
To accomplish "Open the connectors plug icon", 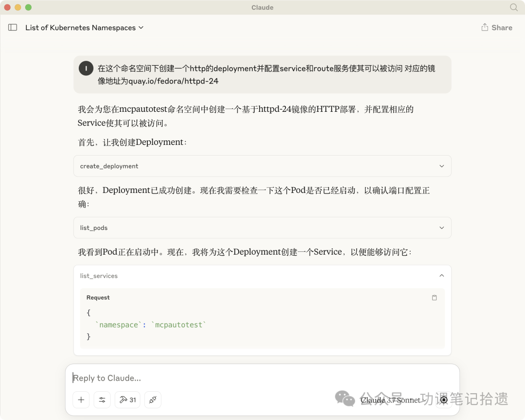I will (x=153, y=400).
